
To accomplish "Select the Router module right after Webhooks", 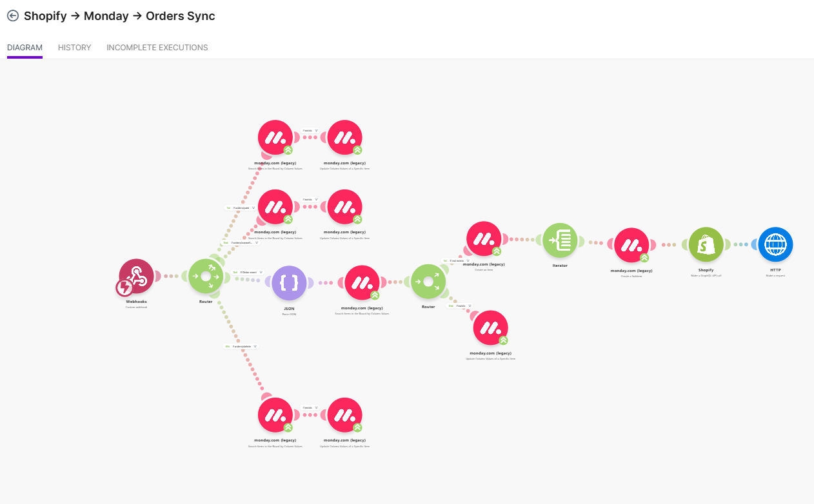I will [x=206, y=276].
